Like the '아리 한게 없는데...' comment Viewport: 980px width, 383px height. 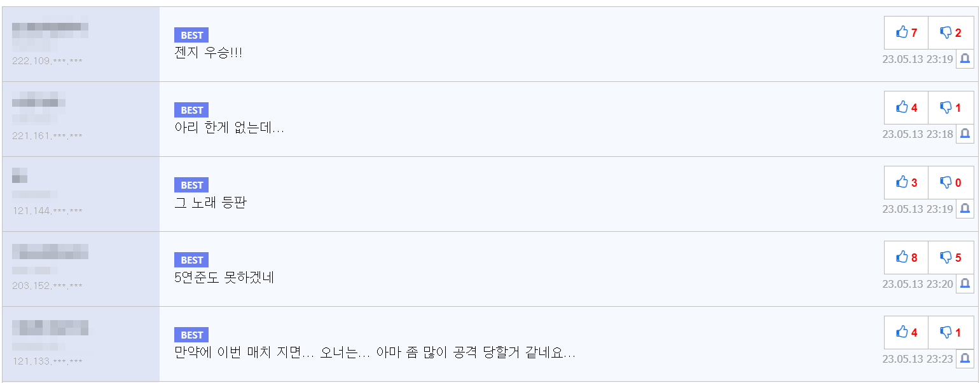[906, 108]
